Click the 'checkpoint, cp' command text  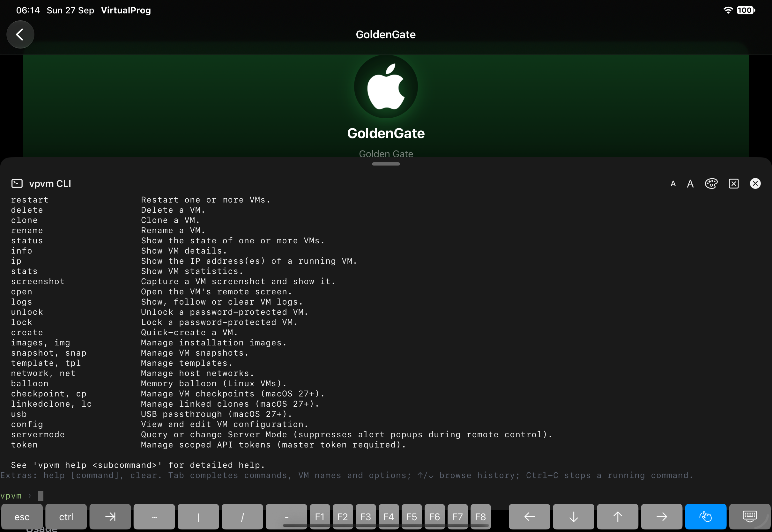49,394
